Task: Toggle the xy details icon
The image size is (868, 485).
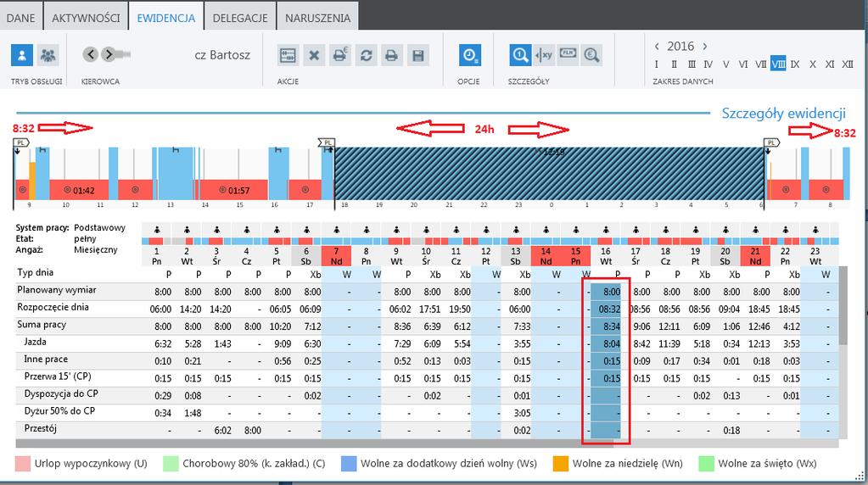Action: (x=544, y=55)
